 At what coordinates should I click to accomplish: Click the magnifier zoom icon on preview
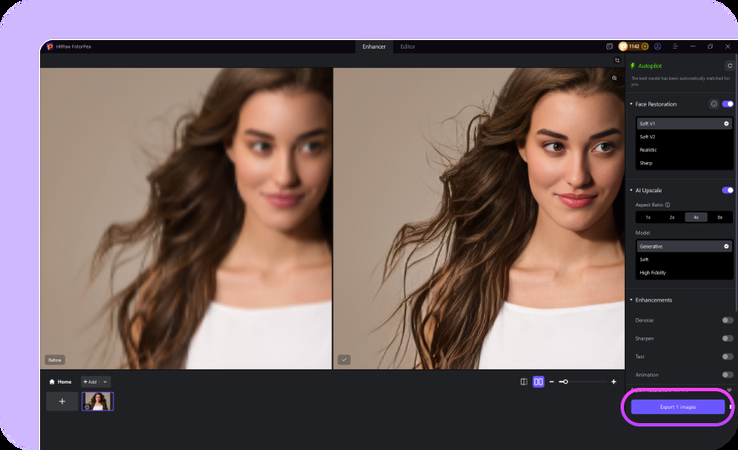[x=614, y=78]
